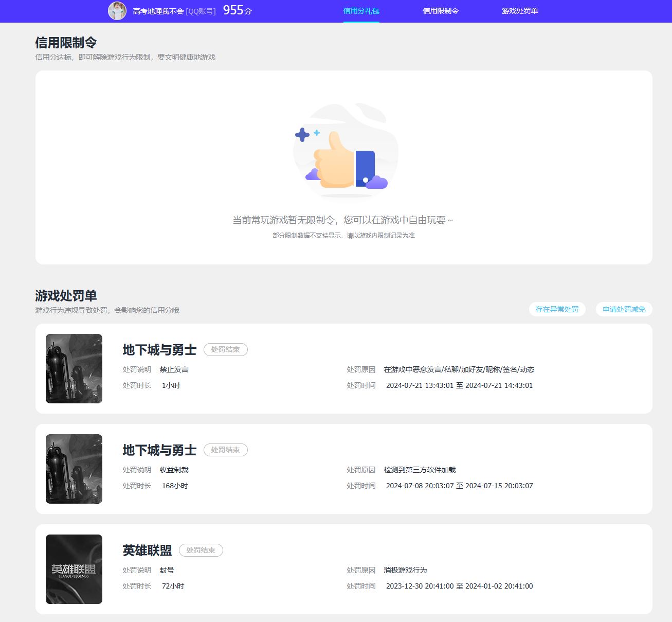
Task: Click the 信用限制令 section heading
Action: tap(66, 42)
